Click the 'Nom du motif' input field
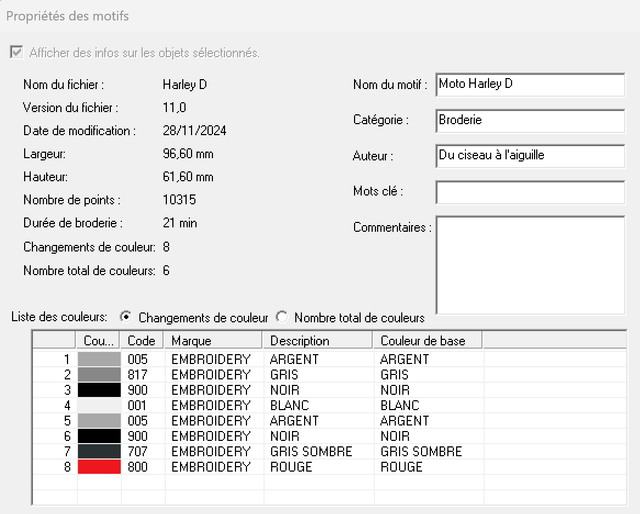 (530, 85)
